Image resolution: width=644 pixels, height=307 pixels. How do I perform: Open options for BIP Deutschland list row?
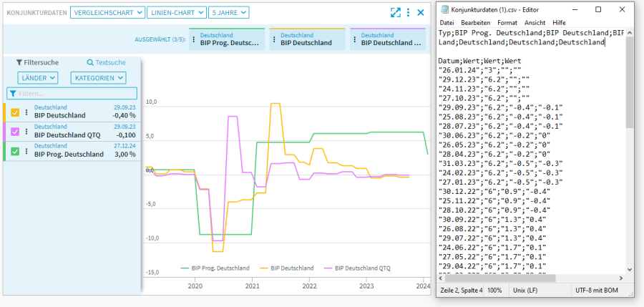click(x=26, y=112)
